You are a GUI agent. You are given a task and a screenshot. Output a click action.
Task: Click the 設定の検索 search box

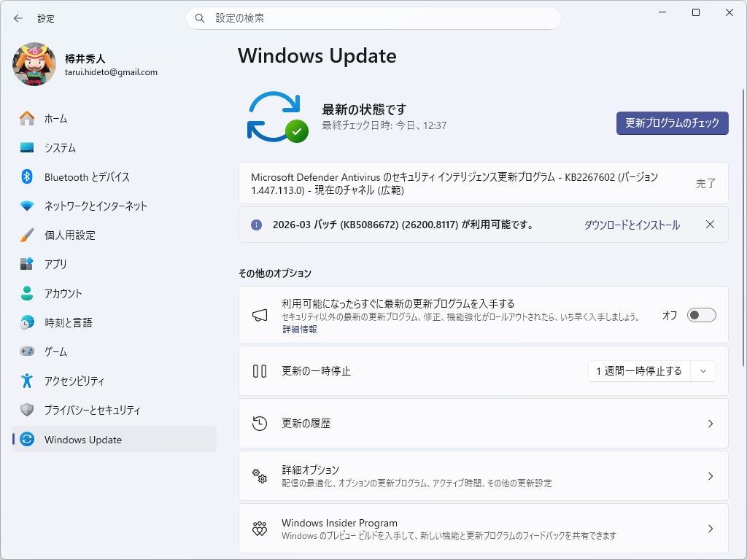tap(373, 18)
